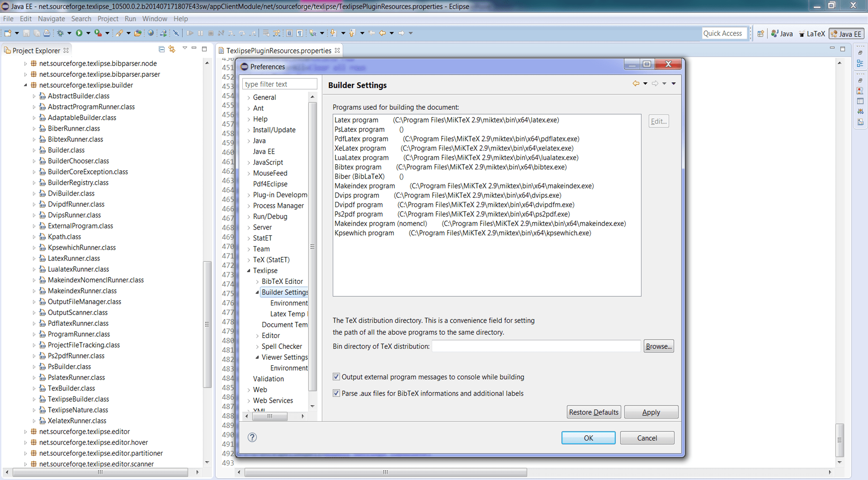Open the Preferences dialog view menu dropdown
The image size is (868, 480).
click(674, 84)
